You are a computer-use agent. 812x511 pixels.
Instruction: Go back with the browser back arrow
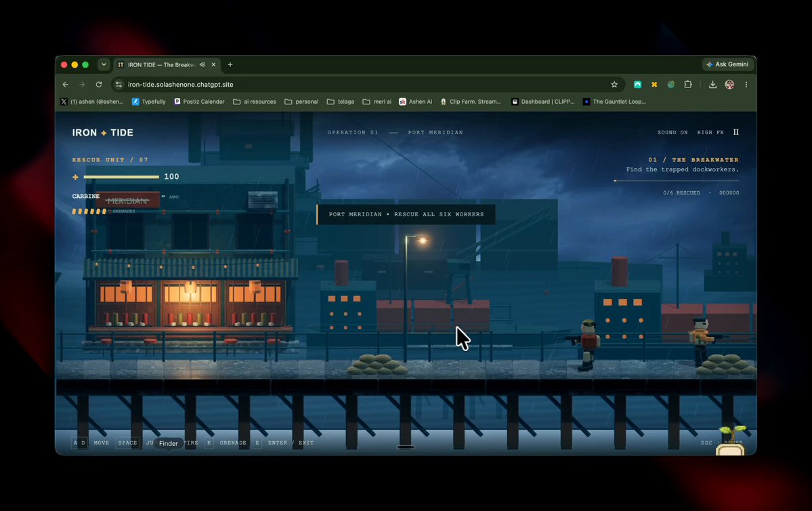click(x=65, y=85)
